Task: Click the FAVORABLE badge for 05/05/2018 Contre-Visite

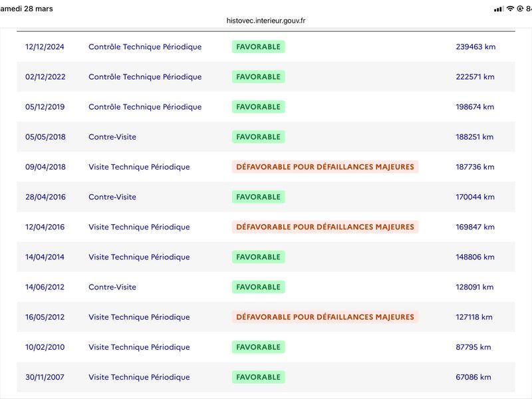Action: (x=258, y=137)
